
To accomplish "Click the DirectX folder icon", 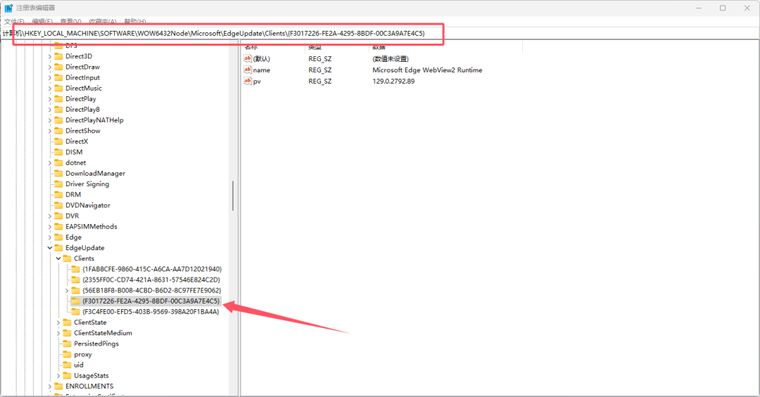I will pyautogui.click(x=59, y=142).
